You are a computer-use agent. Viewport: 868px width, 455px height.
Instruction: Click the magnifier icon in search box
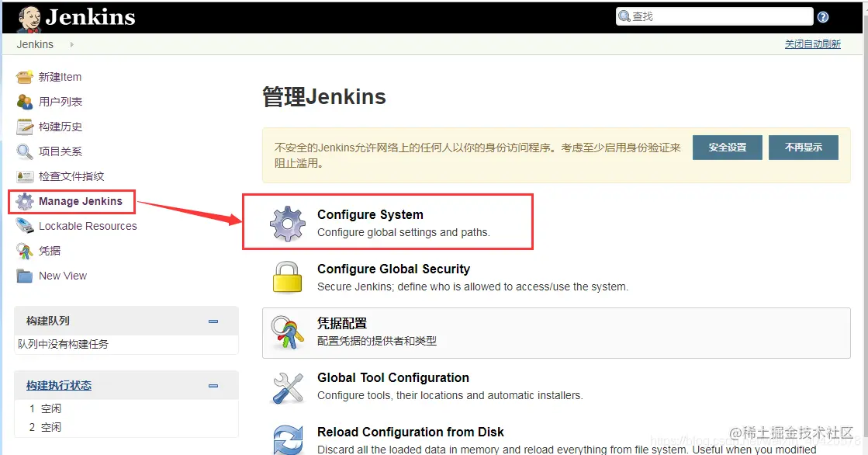coord(624,16)
